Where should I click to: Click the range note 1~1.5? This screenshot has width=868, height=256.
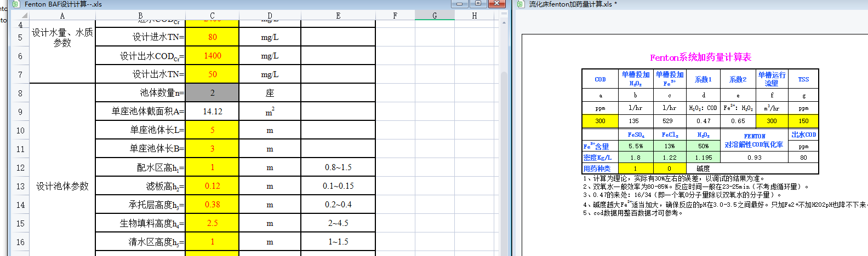click(x=338, y=242)
